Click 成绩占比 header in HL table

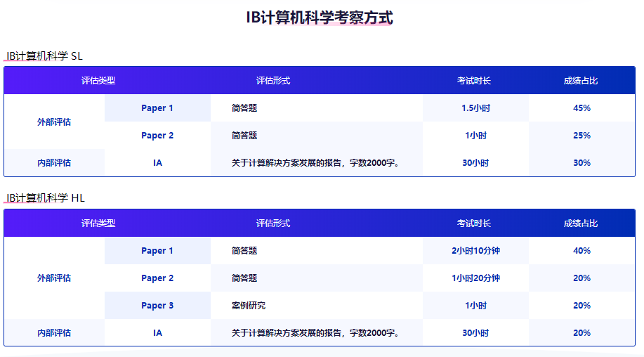pyautogui.click(x=581, y=223)
